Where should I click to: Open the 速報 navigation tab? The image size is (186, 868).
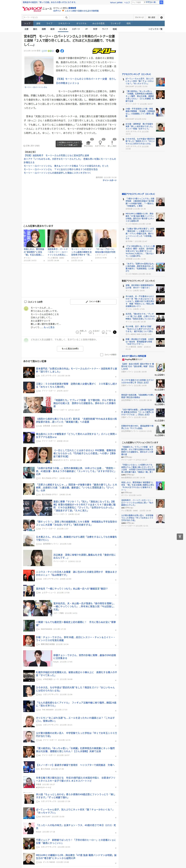pos(38,24)
